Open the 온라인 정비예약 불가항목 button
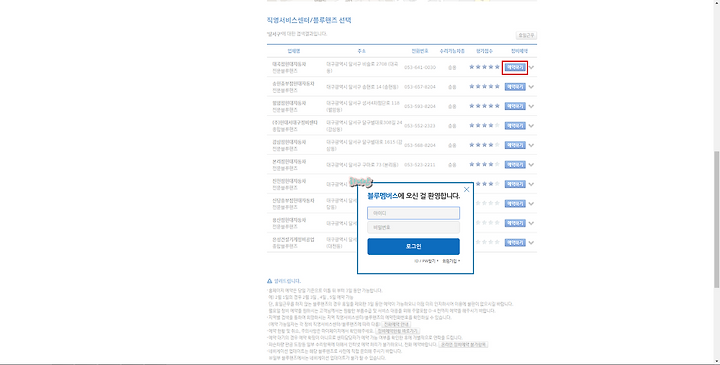 [x=463, y=344]
